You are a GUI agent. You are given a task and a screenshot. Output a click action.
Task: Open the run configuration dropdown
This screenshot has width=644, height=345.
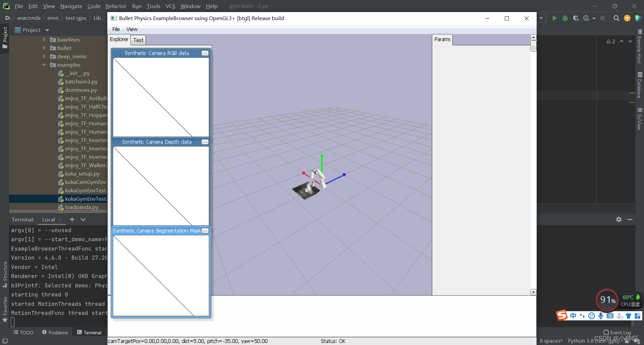click(541, 18)
